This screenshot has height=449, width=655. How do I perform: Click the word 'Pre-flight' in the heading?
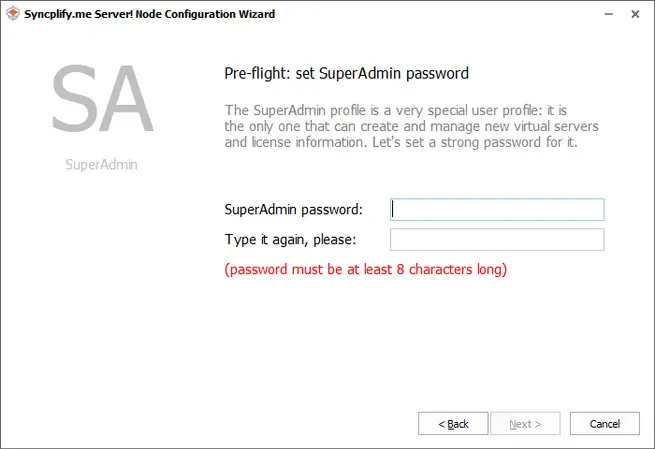point(255,74)
